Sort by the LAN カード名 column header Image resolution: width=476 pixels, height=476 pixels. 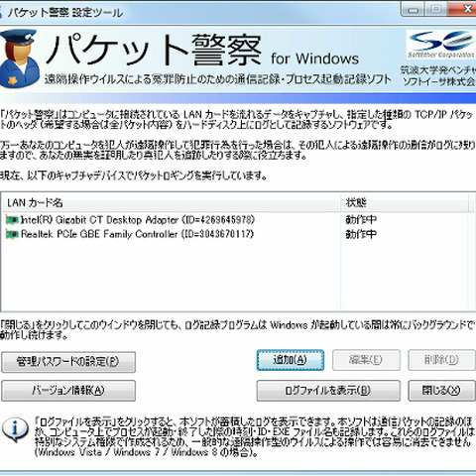click(x=172, y=202)
